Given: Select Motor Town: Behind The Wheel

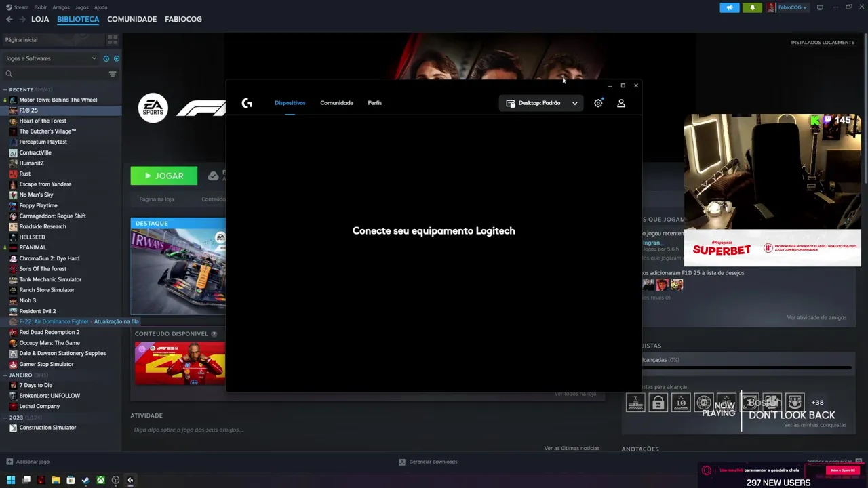Looking at the screenshot, I should [58, 100].
